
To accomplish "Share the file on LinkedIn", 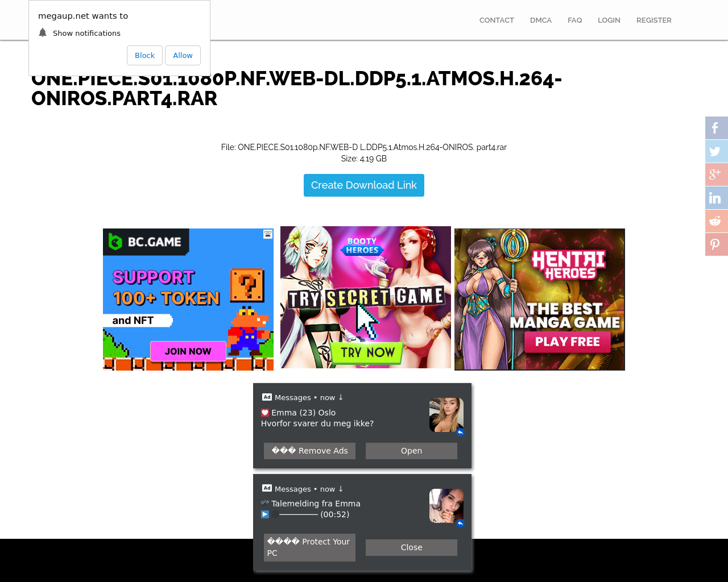I will (717, 198).
